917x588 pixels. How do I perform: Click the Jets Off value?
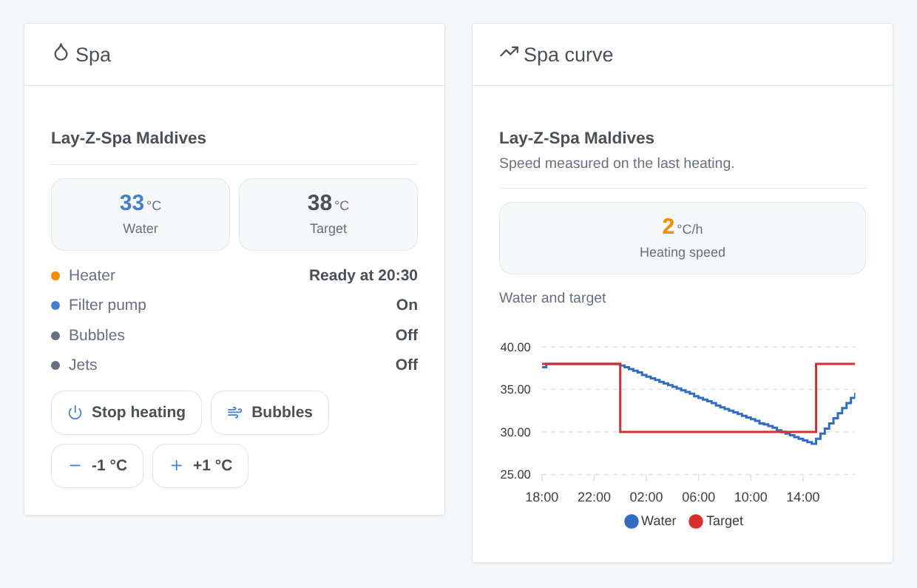(407, 365)
